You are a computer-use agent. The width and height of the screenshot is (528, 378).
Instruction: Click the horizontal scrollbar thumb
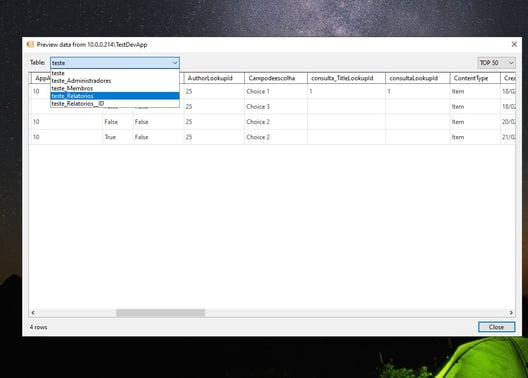click(161, 313)
